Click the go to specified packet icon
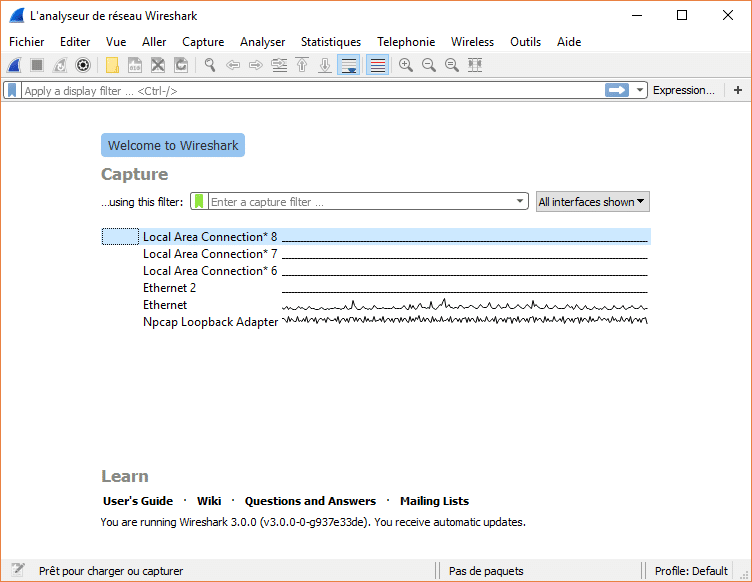The image size is (752, 582). click(x=279, y=65)
